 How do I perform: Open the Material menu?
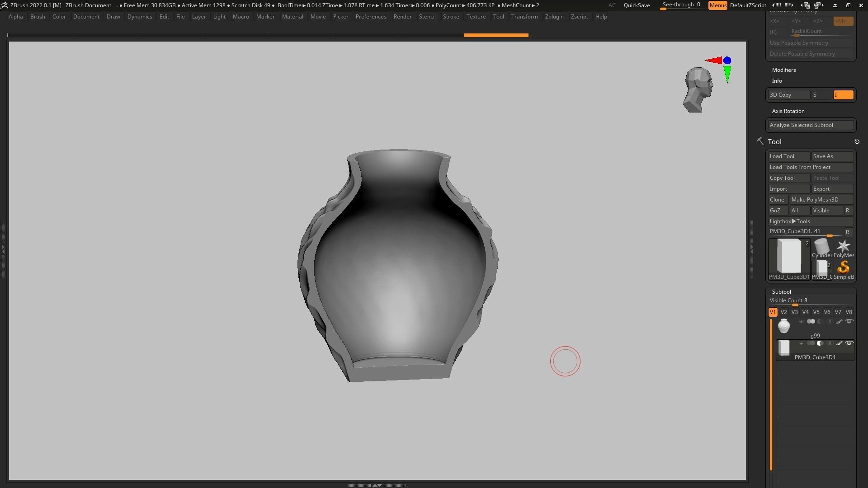pos(292,17)
